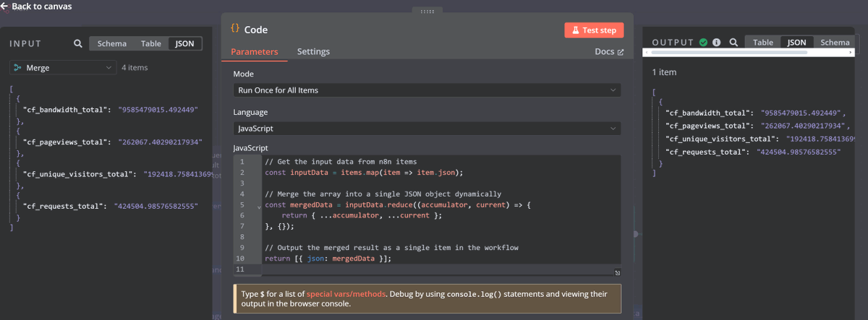The image size is (868, 320).
Task: Click output key "cf_requests_total"
Action: (705, 152)
